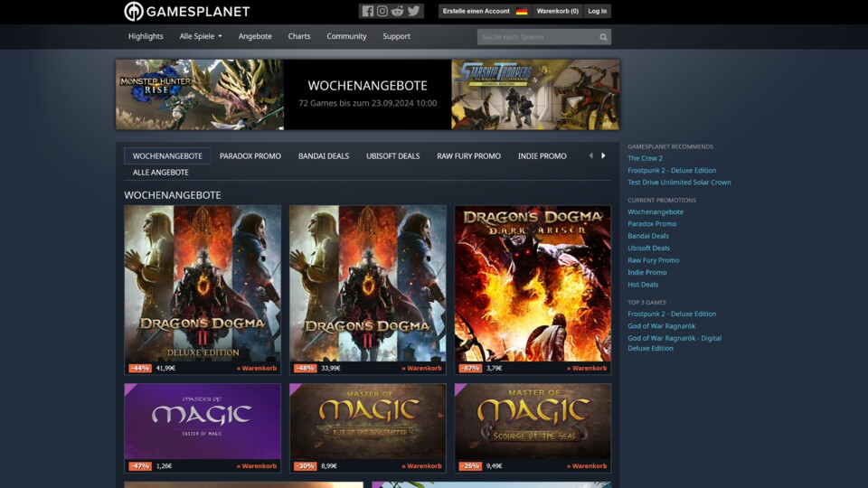Open Dragon's Dogma II Deluxe Edition cover
Viewport: 868px width, 488px height.
pos(203,283)
